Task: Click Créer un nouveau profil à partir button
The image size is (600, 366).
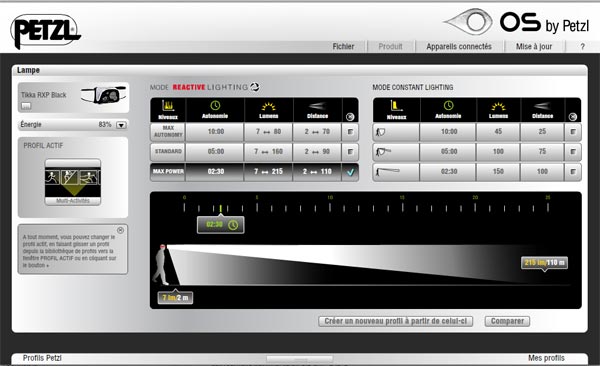Action: (396, 321)
